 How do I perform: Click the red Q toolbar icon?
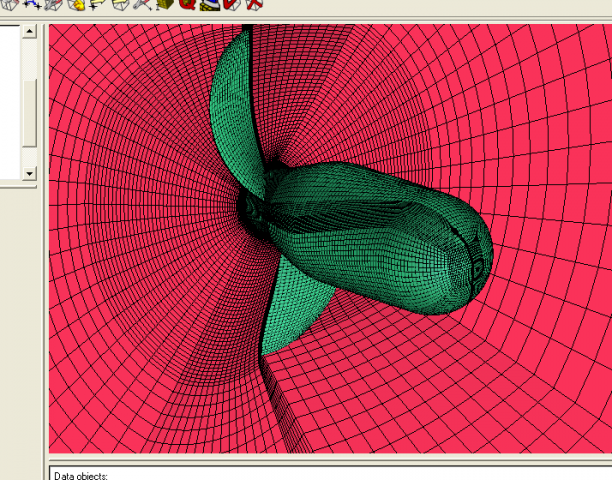(x=187, y=4)
